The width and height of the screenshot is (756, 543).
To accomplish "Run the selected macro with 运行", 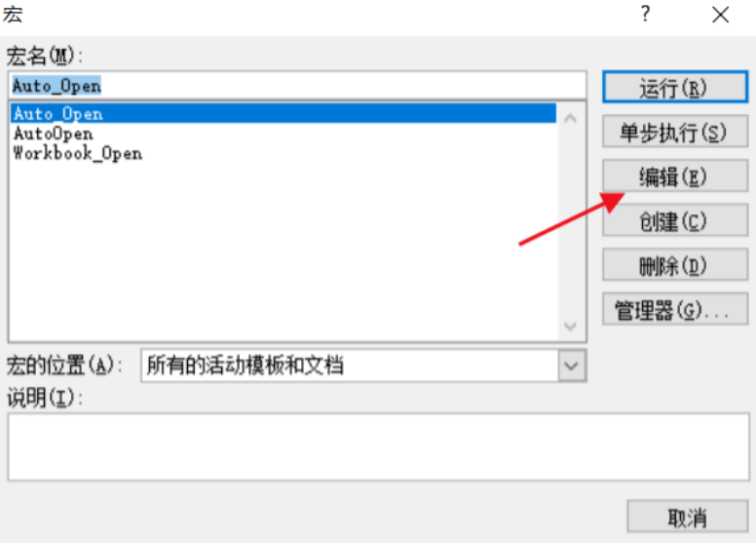I will click(675, 88).
